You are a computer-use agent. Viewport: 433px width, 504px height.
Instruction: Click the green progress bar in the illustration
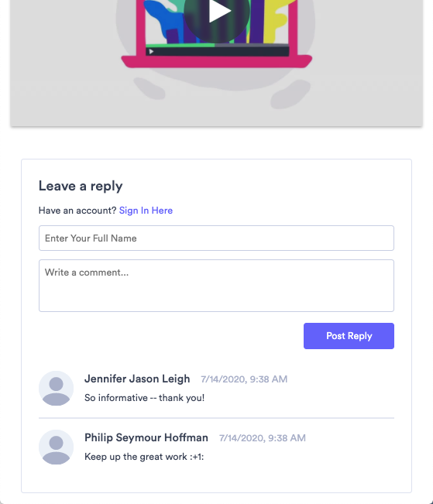point(180,46)
